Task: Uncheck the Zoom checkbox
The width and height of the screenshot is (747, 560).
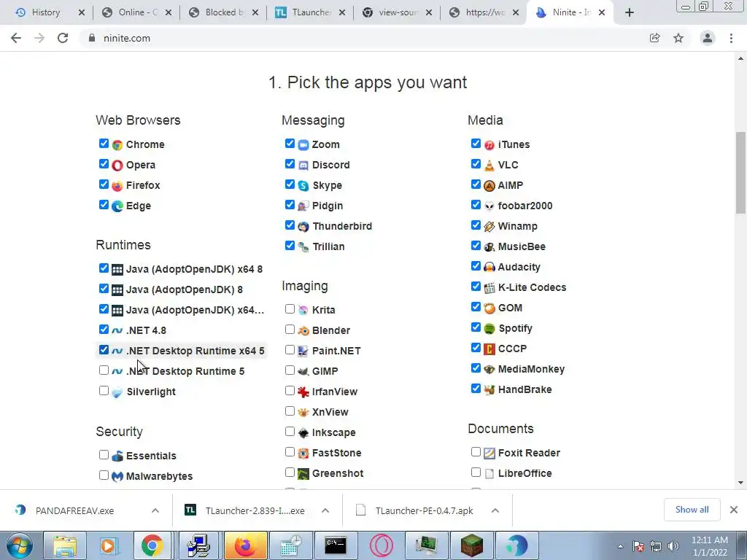Action: coord(290,144)
